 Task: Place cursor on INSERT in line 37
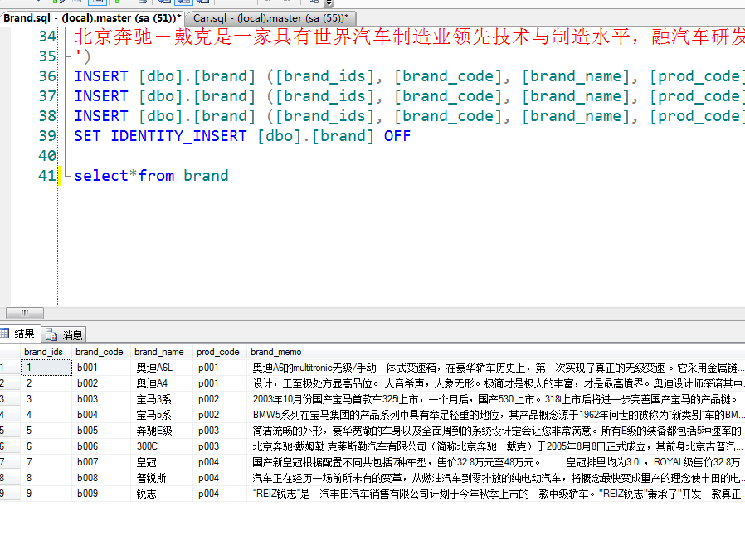point(101,96)
